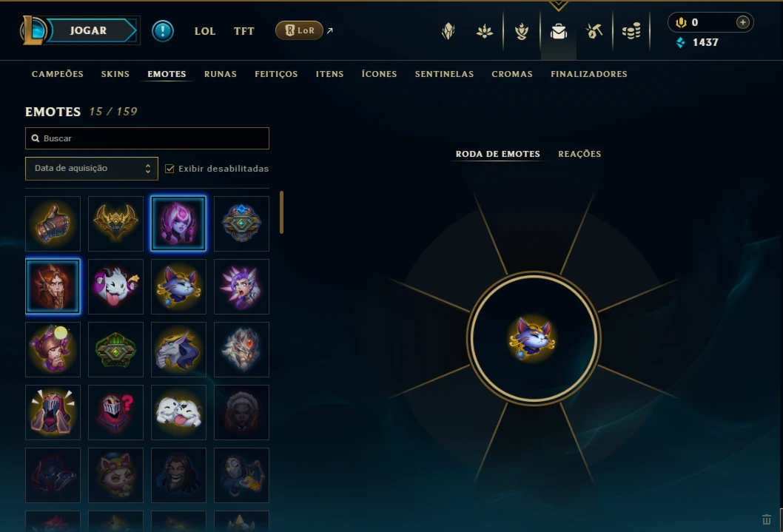This screenshot has width=783, height=532.
Task: Switch to the TFT game mode
Action: click(x=243, y=31)
